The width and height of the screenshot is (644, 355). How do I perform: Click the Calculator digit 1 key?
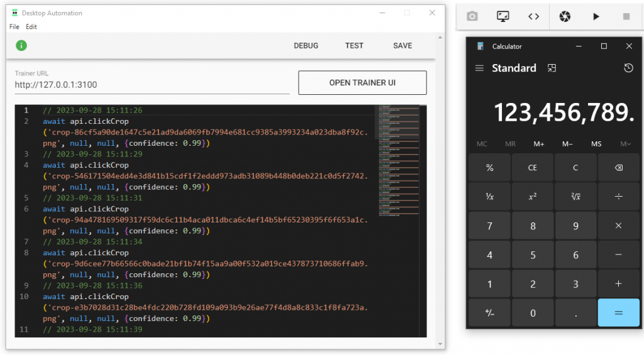point(489,284)
